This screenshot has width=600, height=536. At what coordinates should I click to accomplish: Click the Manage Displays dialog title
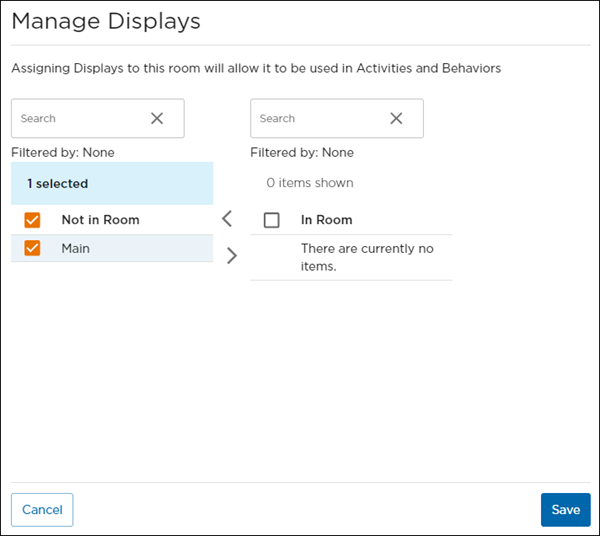pyautogui.click(x=106, y=21)
